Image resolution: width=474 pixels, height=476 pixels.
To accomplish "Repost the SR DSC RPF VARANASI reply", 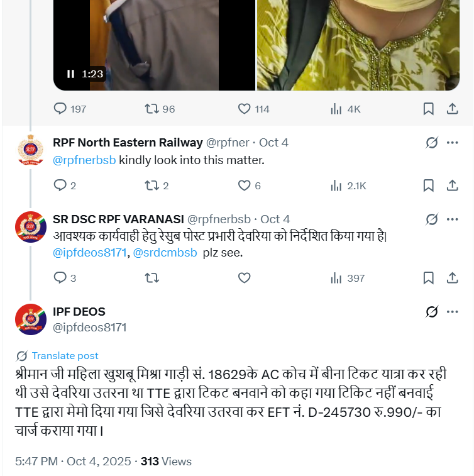I will pyautogui.click(x=152, y=278).
